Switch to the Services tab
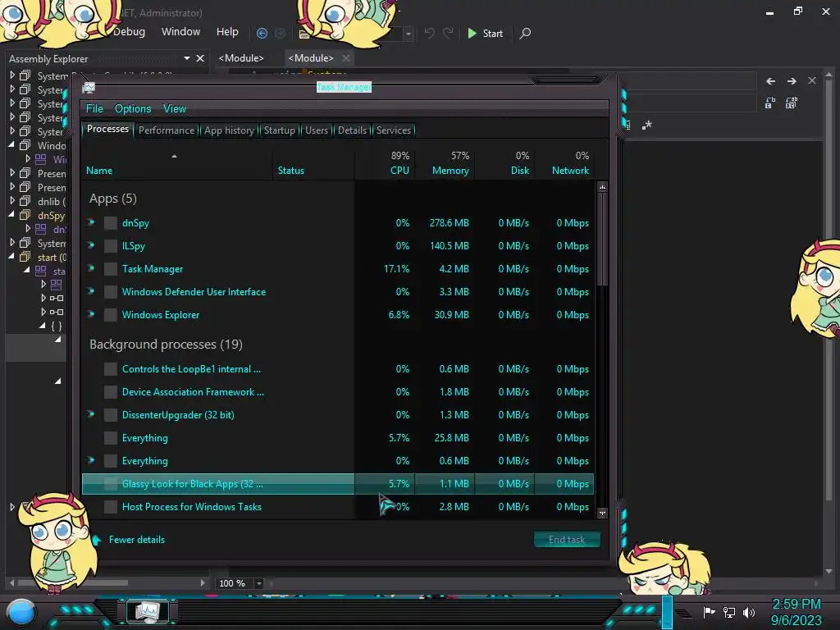The image size is (840, 630). pyautogui.click(x=394, y=130)
